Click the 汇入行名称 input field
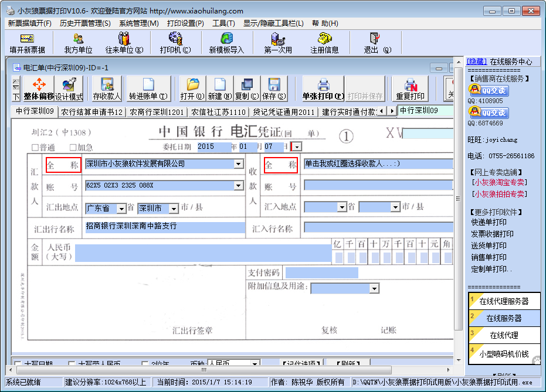The height and width of the screenshot is (392, 546). pos(378,227)
